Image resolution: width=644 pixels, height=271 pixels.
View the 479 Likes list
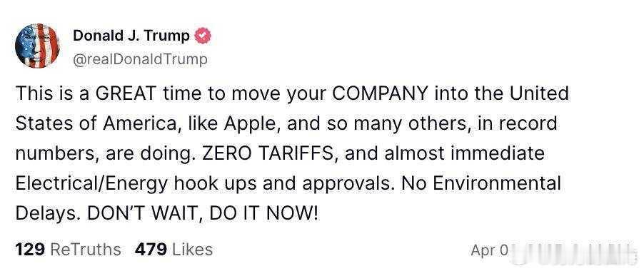[x=173, y=250]
